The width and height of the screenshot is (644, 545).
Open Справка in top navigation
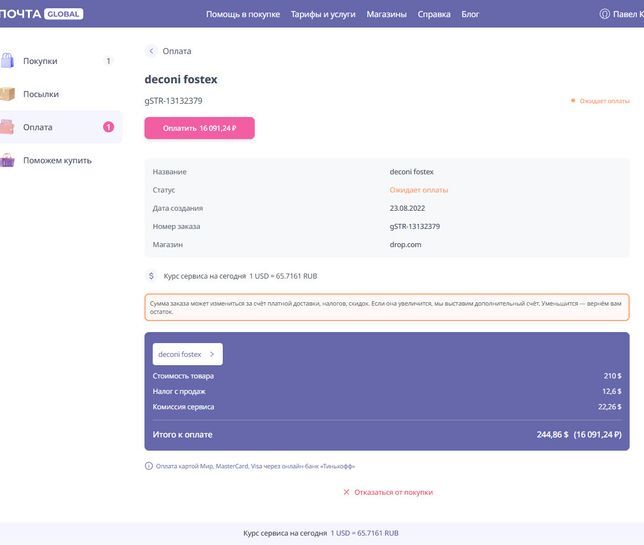coord(433,14)
